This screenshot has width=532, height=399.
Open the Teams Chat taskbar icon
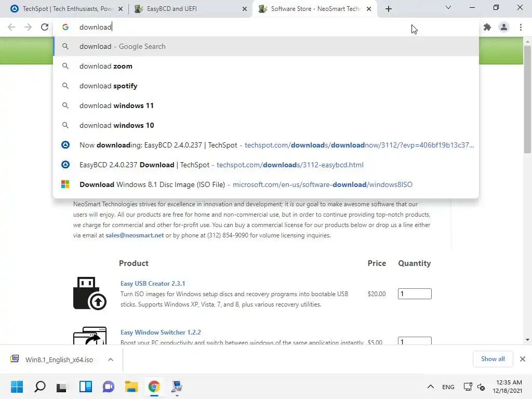pos(108,387)
